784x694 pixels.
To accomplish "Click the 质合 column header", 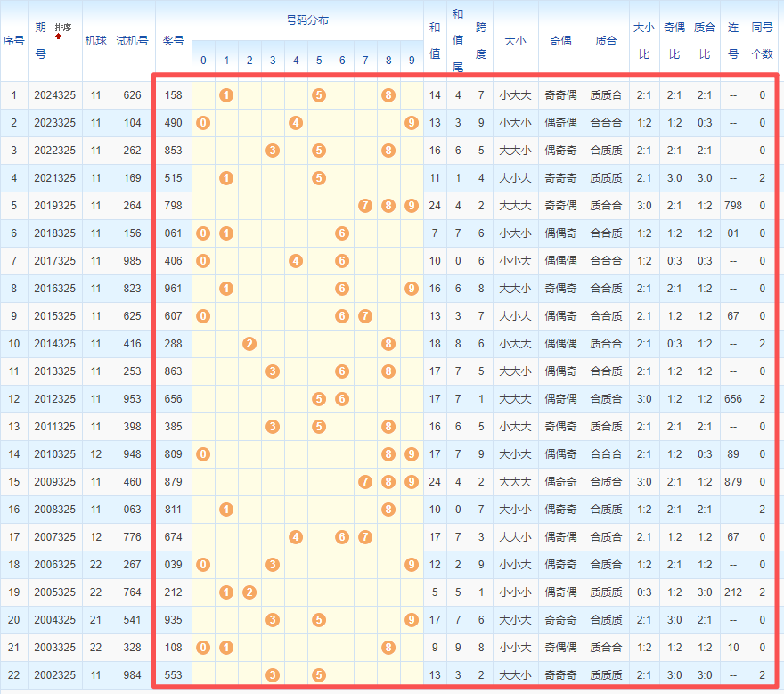I will pos(606,41).
